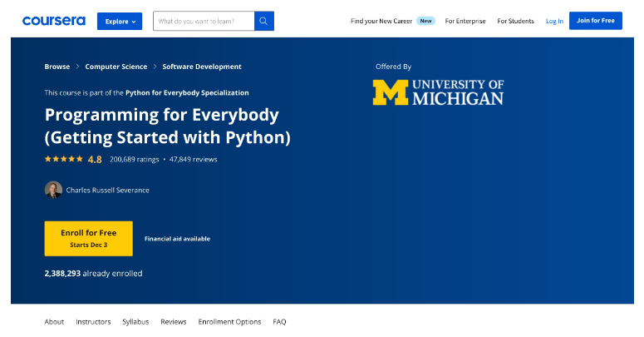Select the Offered By label
Image resolution: width=644 pixels, height=337 pixels.
pyautogui.click(x=394, y=67)
